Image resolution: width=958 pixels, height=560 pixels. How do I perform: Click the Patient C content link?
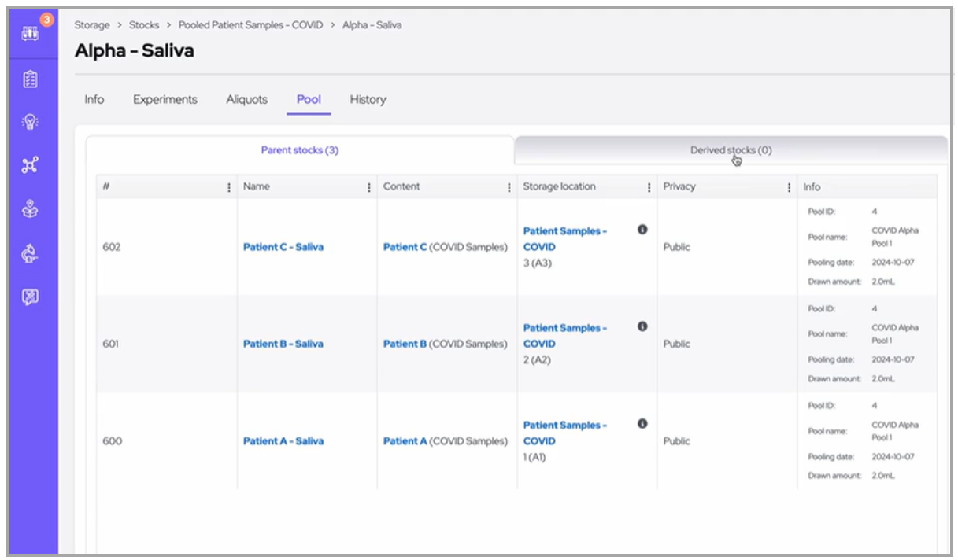pyautogui.click(x=405, y=247)
